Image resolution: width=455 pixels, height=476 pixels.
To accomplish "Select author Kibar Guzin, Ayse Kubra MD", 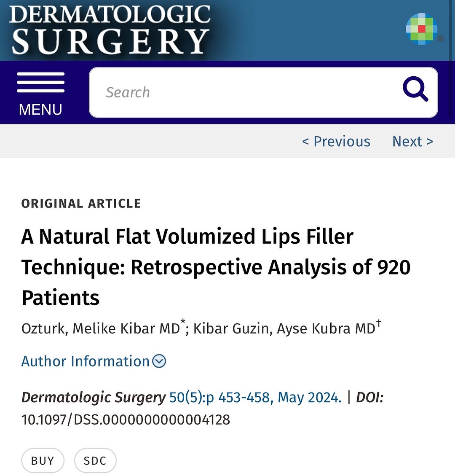I will click(x=284, y=328).
